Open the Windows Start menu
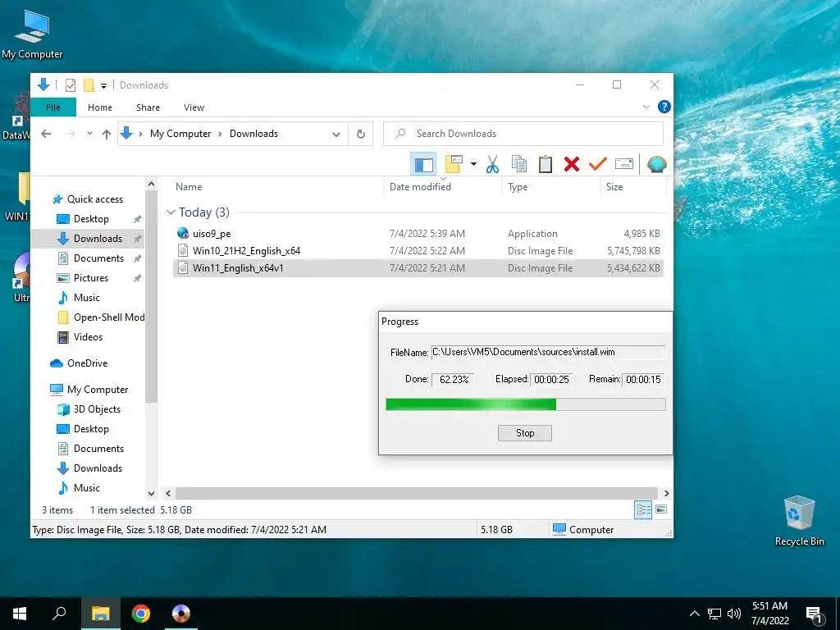Viewport: 840px width, 630px height. click(20, 614)
